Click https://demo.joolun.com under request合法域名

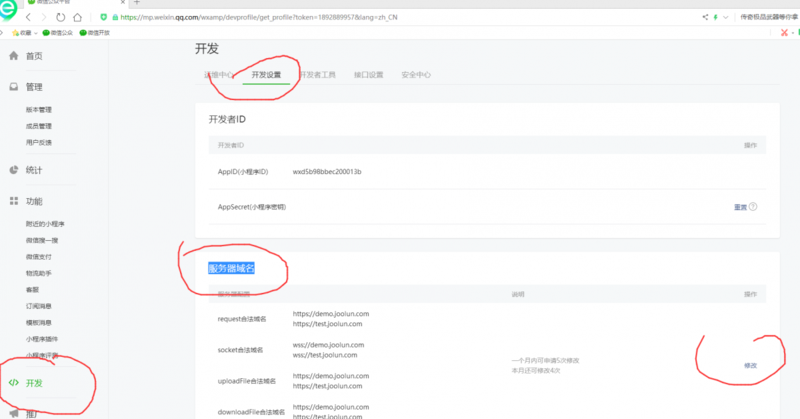point(331,314)
